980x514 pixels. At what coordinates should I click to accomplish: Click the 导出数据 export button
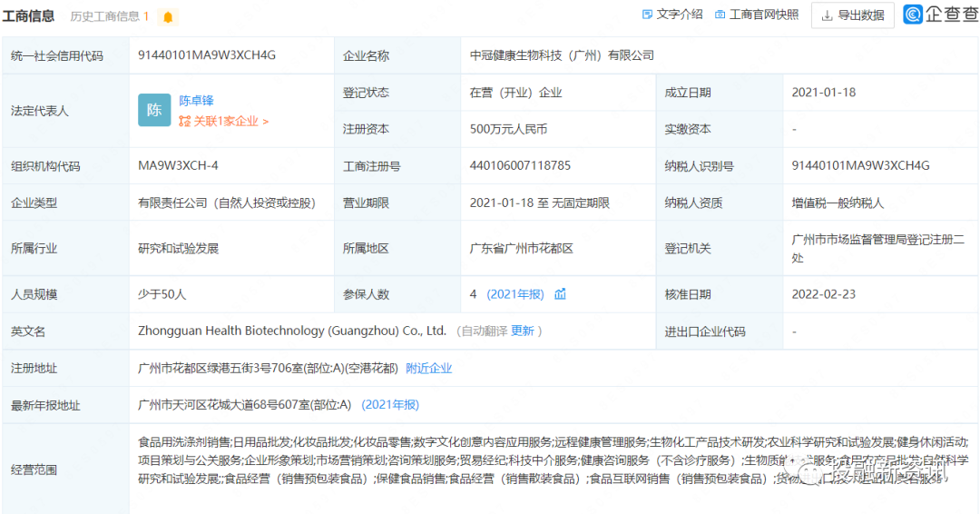click(852, 15)
